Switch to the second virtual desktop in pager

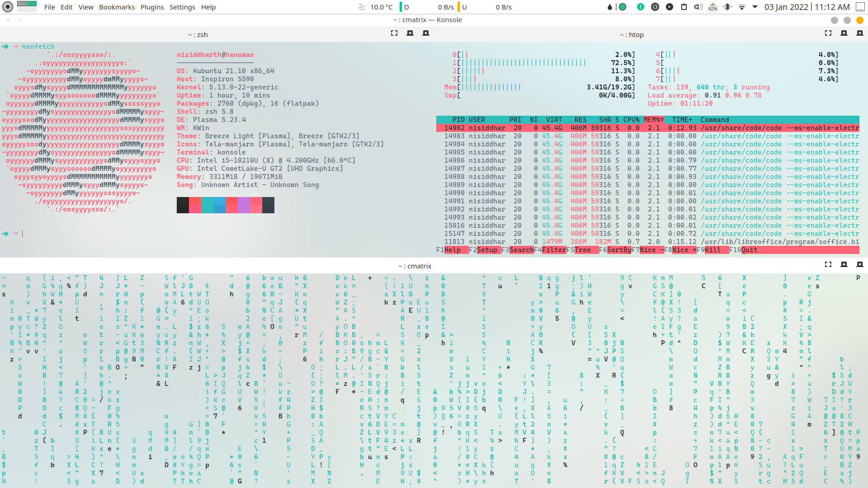pyautogui.click(x=32, y=4)
